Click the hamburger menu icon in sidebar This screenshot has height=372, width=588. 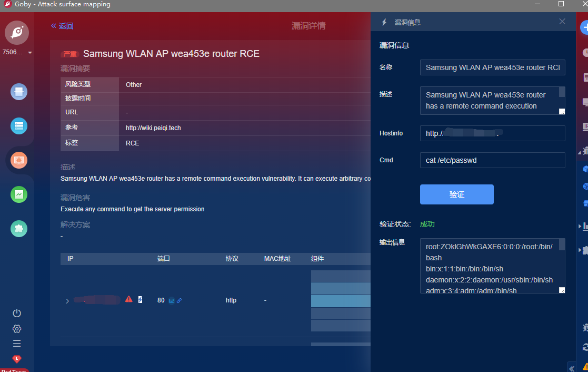[17, 344]
